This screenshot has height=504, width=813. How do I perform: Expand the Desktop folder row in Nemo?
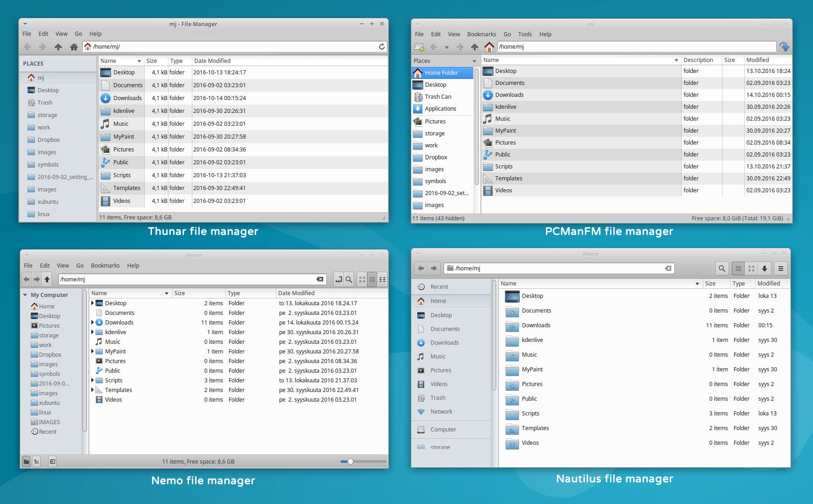click(x=92, y=303)
